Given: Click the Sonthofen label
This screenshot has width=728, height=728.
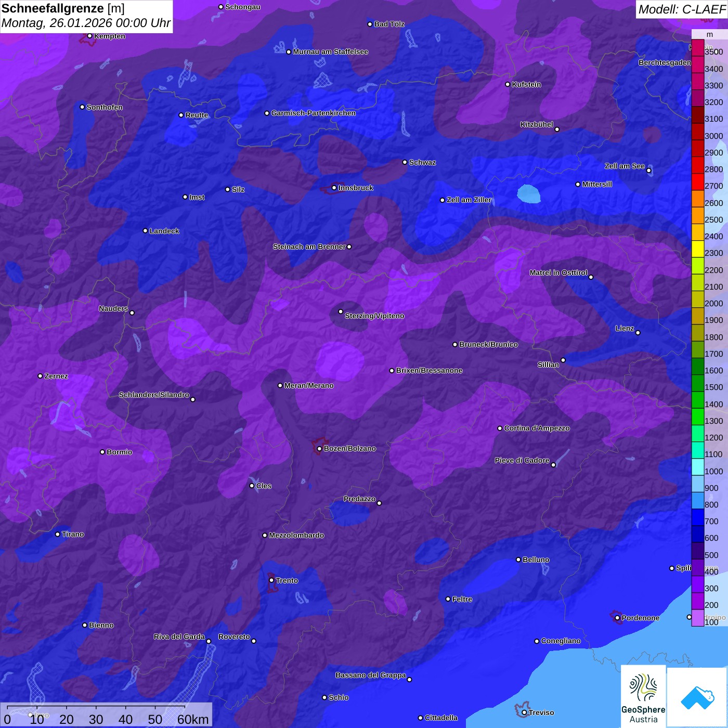Looking at the screenshot, I should [x=105, y=107].
